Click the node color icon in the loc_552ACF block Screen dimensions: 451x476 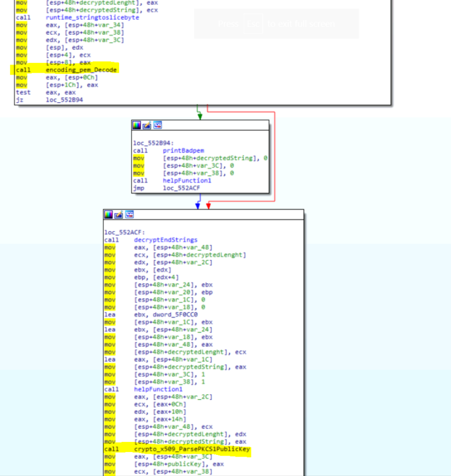(x=109, y=215)
